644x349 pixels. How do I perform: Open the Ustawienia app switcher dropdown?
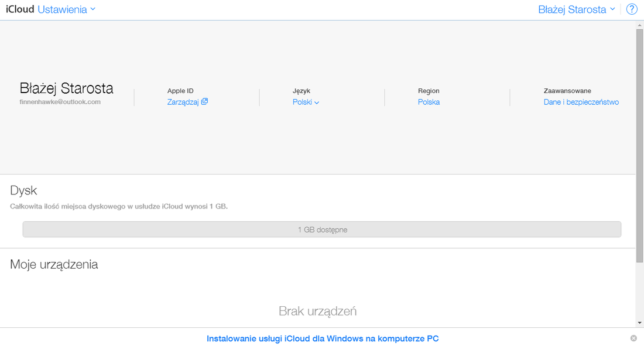click(x=67, y=9)
